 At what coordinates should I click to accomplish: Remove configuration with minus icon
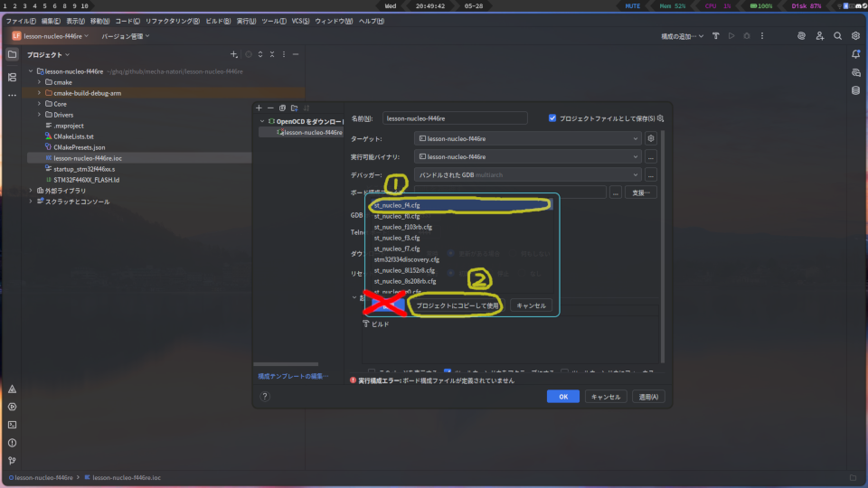coord(270,108)
